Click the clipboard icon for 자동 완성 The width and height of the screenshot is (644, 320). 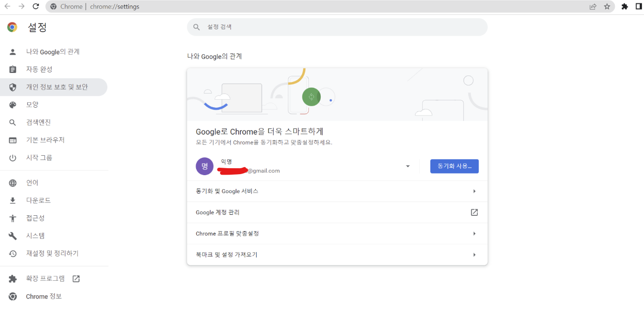coord(13,69)
